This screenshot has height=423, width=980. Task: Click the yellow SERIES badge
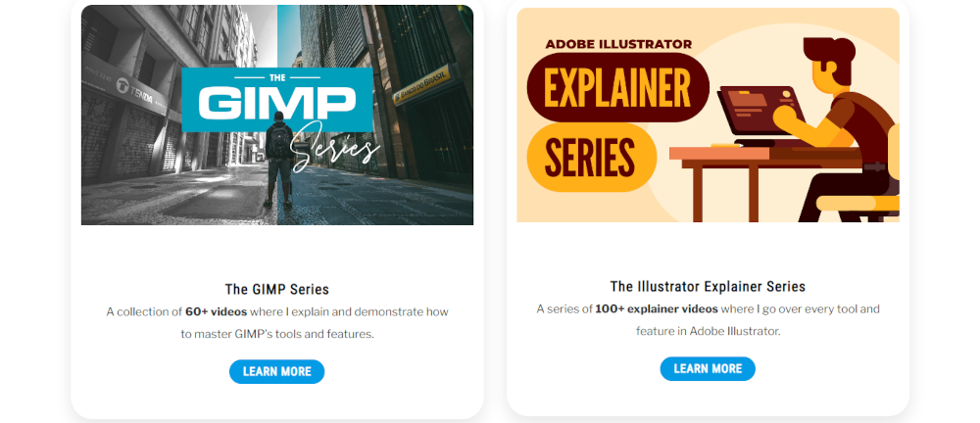click(591, 158)
